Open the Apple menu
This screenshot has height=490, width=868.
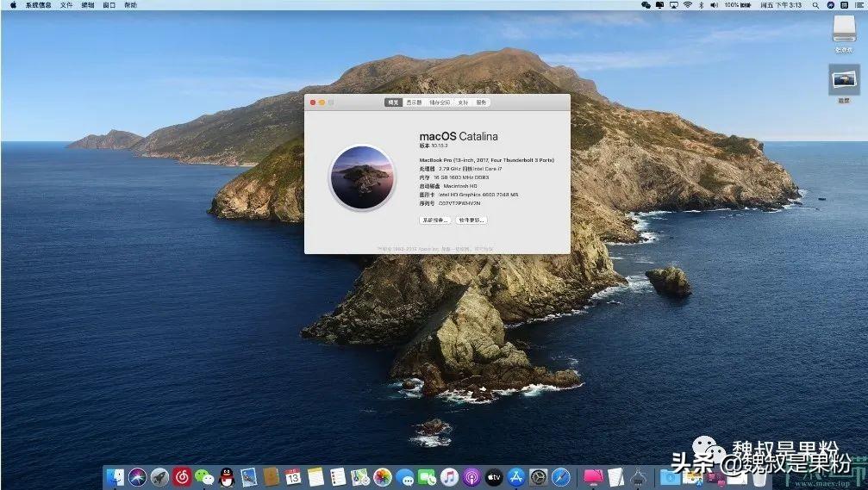click(x=13, y=5)
